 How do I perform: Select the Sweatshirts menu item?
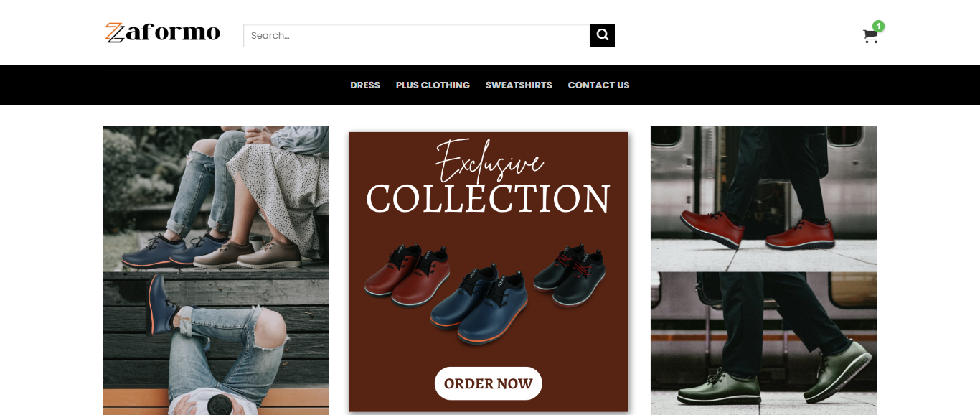pos(519,85)
